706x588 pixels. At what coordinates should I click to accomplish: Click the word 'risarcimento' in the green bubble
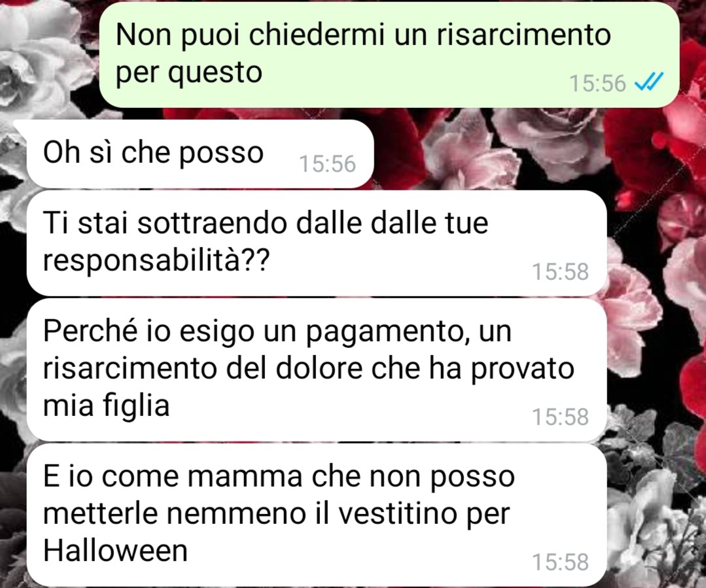523,35
